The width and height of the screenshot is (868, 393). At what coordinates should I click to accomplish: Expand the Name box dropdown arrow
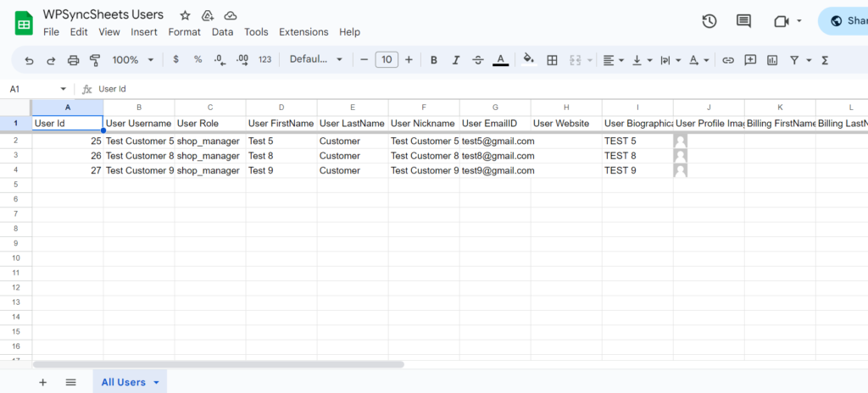(63, 89)
